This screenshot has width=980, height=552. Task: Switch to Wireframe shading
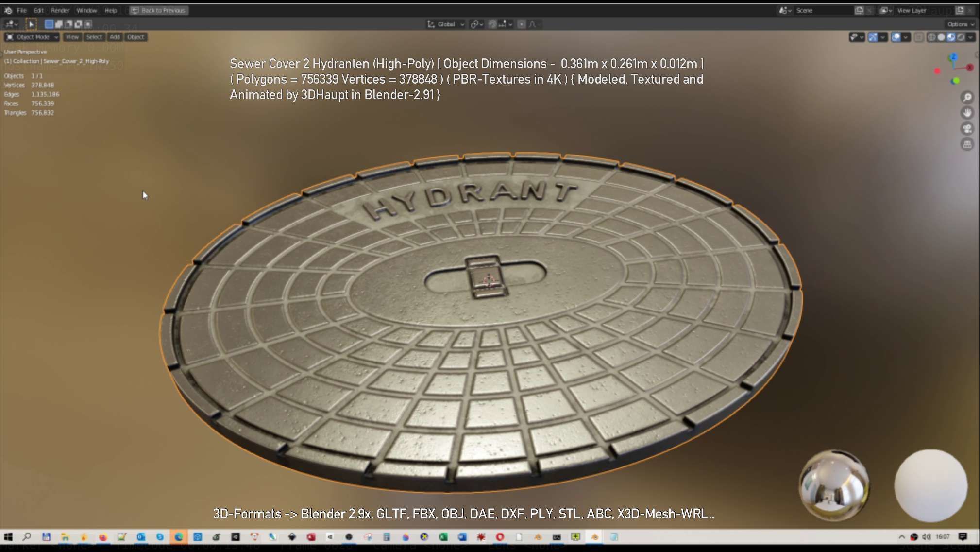931,37
